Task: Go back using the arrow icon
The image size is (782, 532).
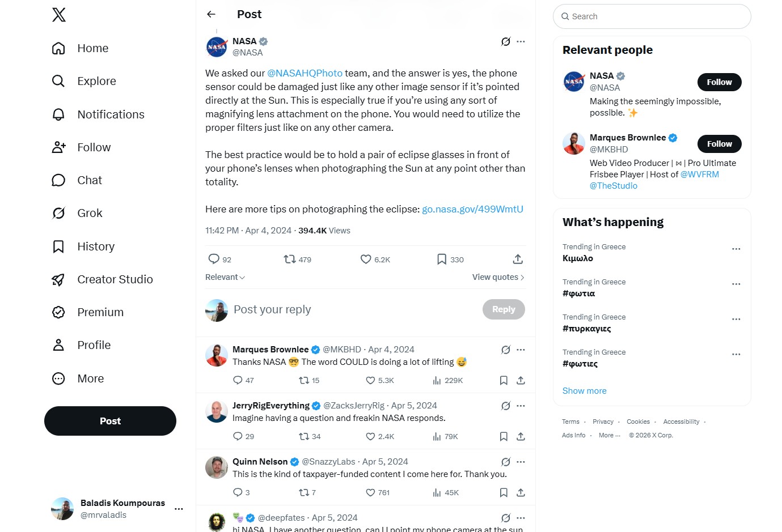Action: tap(211, 14)
